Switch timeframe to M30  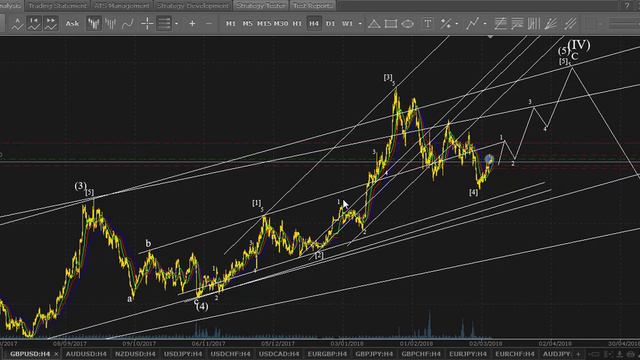(x=281, y=24)
